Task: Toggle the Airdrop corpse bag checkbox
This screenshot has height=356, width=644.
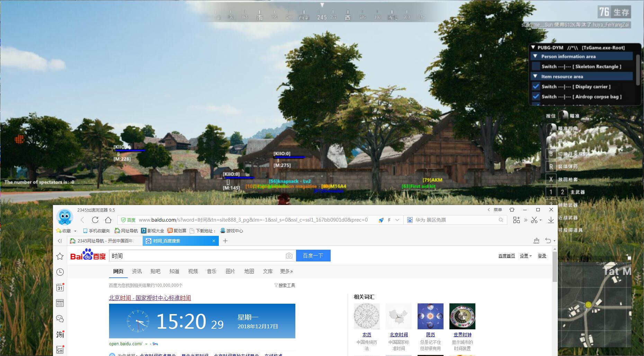Action: click(536, 97)
